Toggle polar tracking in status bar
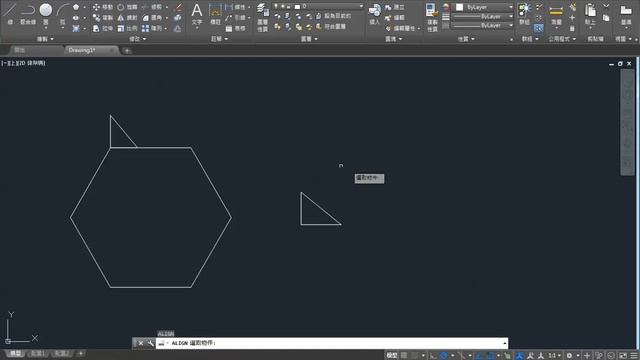 (x=444, y=356)
